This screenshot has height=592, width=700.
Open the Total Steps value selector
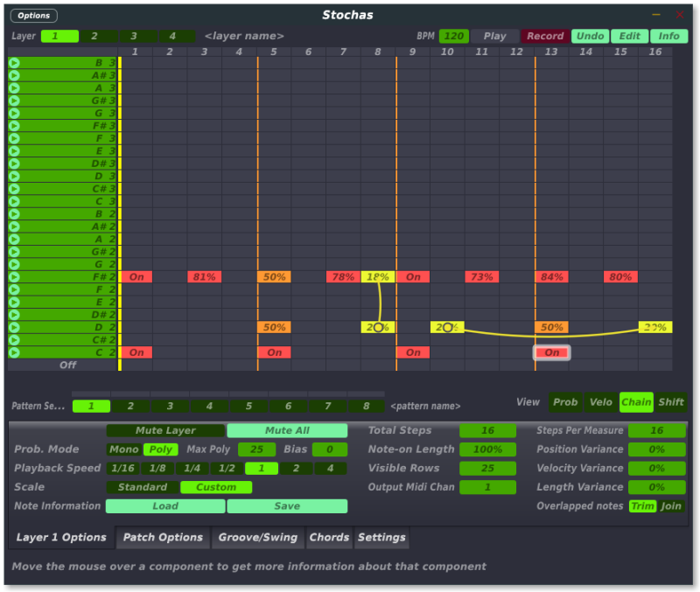coord(487,430)
